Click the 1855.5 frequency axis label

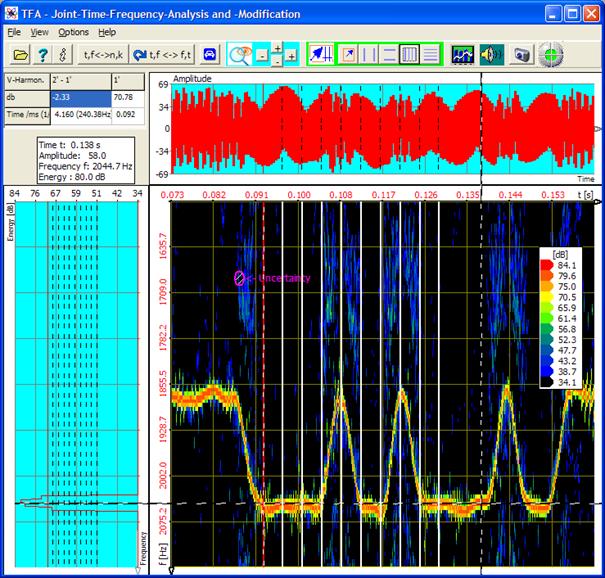(x=163, y=384)
